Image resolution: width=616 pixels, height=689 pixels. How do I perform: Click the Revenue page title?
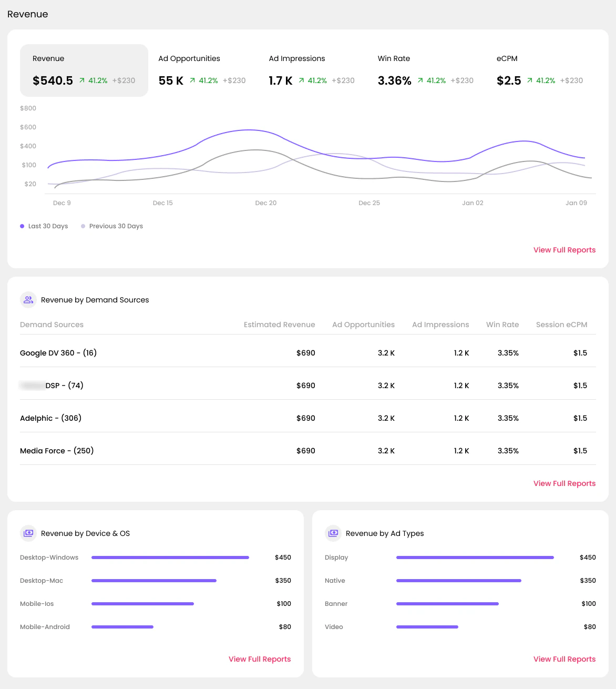tap(28, 14)
